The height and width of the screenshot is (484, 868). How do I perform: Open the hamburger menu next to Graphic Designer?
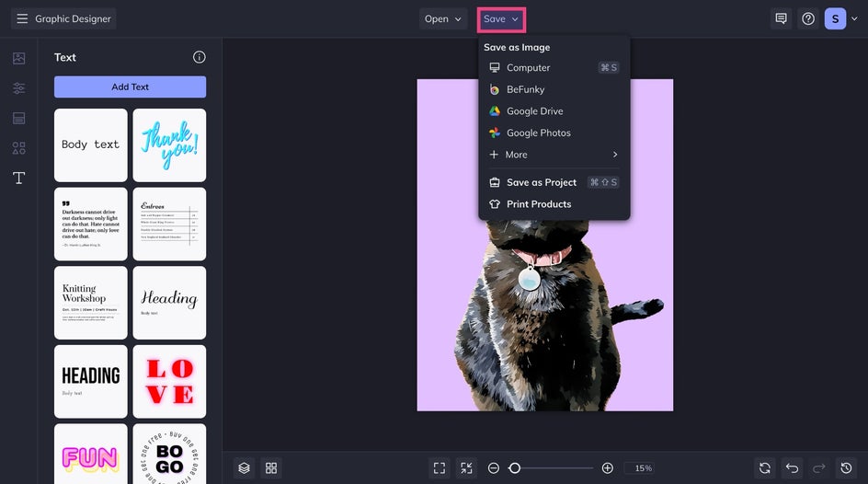[21, 18]
